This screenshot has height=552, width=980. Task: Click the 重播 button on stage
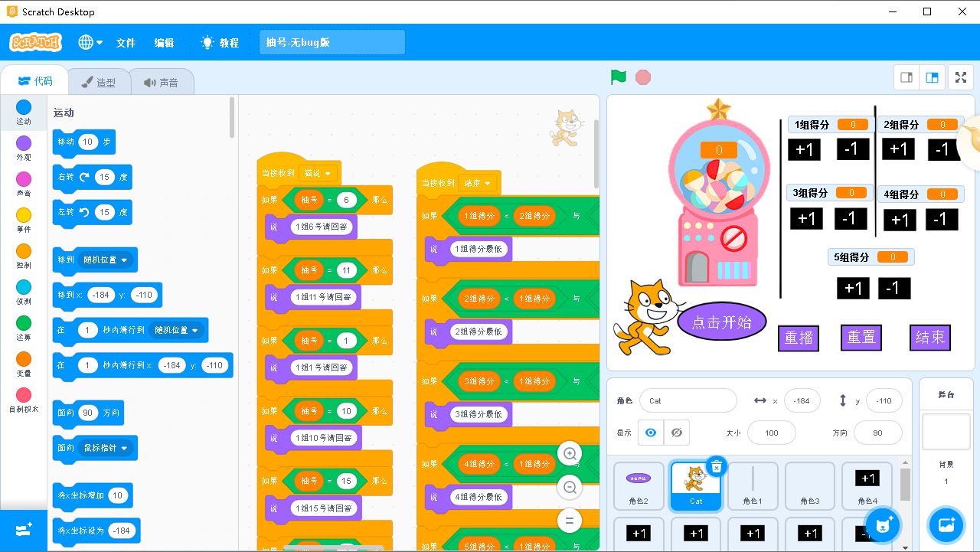[799, 338]
